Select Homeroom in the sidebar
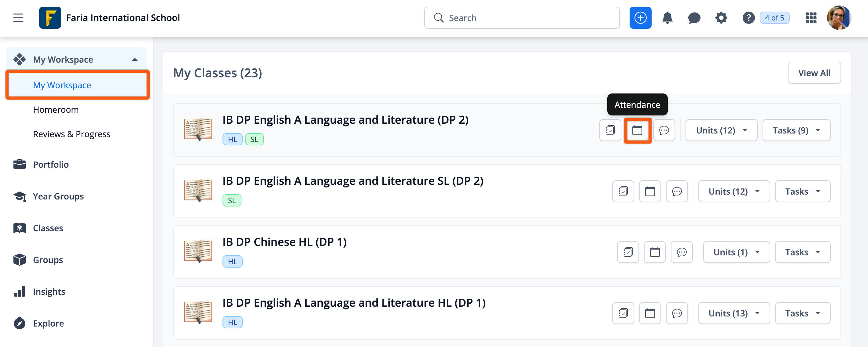Screen dimensions: 868x347 [56, 110]
